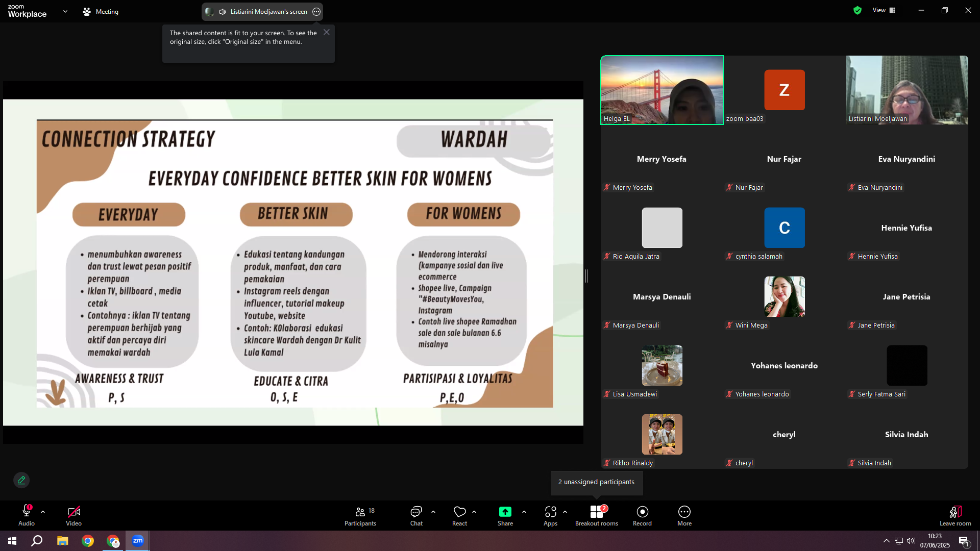Click muted mic icon beside Wini Mega
980x551 pixels.
[729, 325]
